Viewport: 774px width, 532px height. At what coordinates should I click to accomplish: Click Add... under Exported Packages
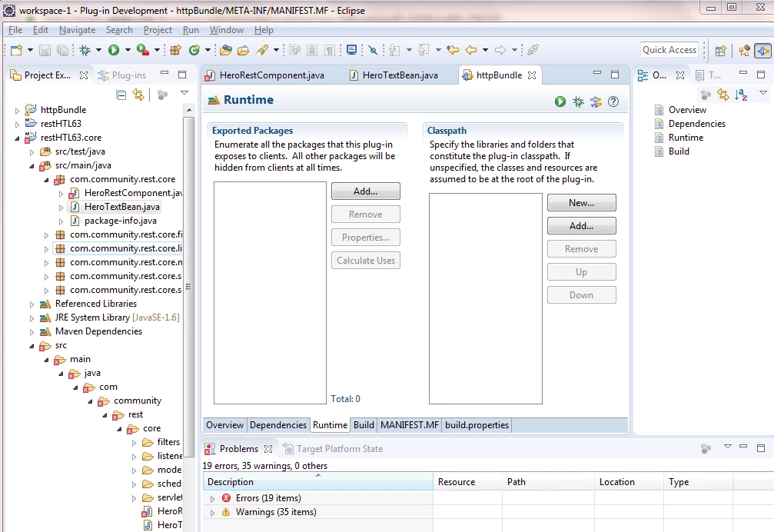(x=366, y=191)
